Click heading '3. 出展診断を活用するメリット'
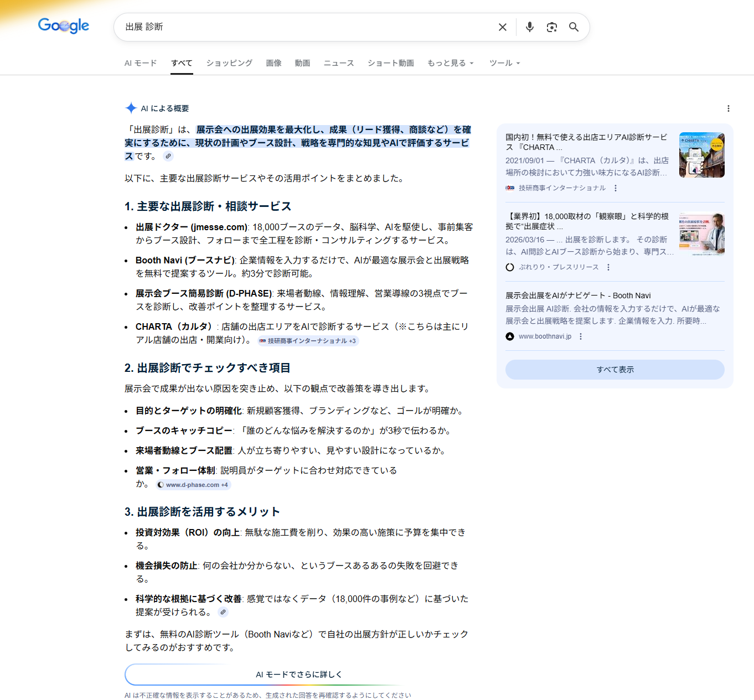 pyautogui.click(x=202, y=512)
